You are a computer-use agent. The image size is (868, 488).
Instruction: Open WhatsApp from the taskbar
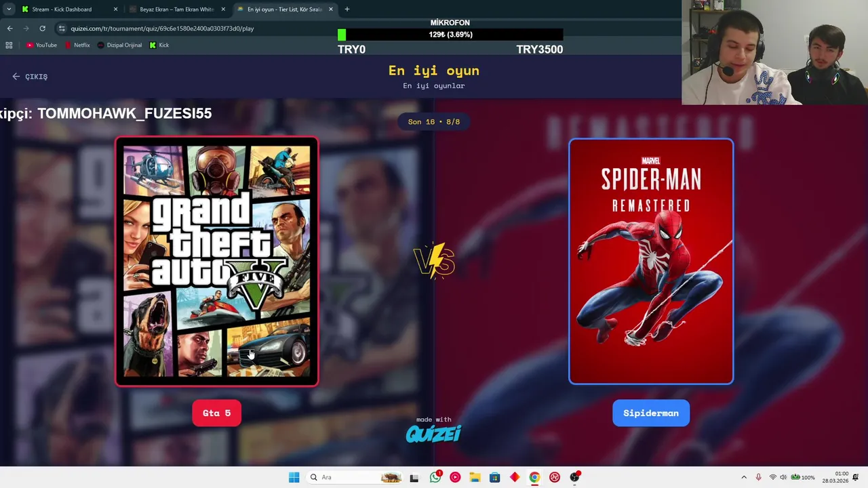point(435,477)
